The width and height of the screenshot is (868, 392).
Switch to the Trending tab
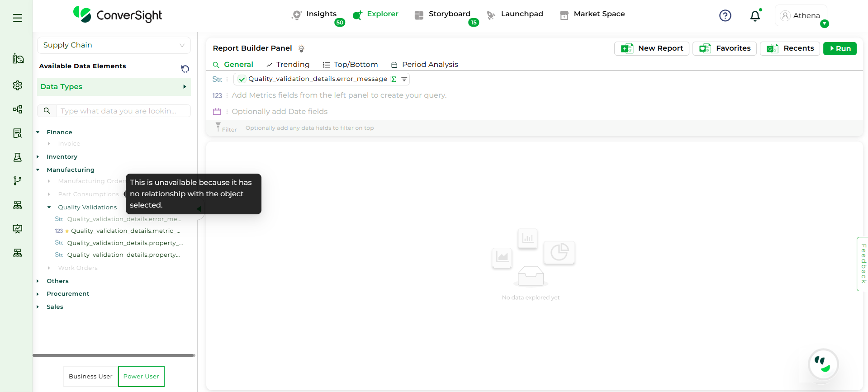point(288,65)
